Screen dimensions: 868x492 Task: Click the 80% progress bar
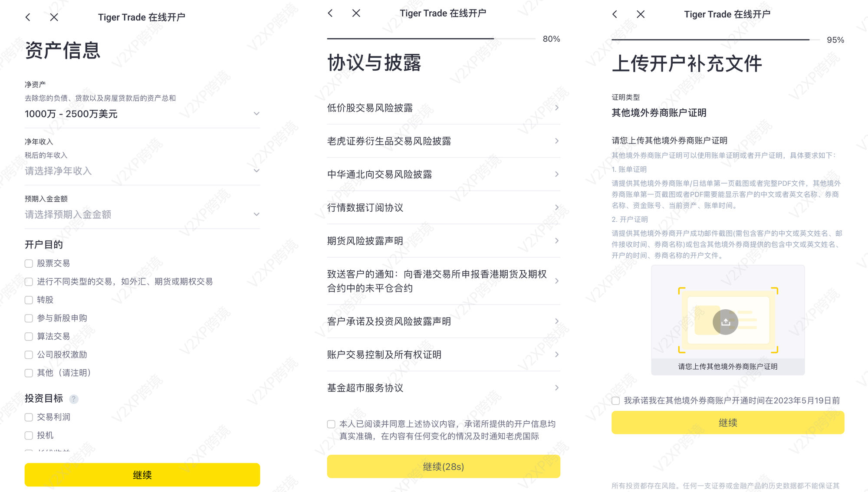click(x=431, y=39)
